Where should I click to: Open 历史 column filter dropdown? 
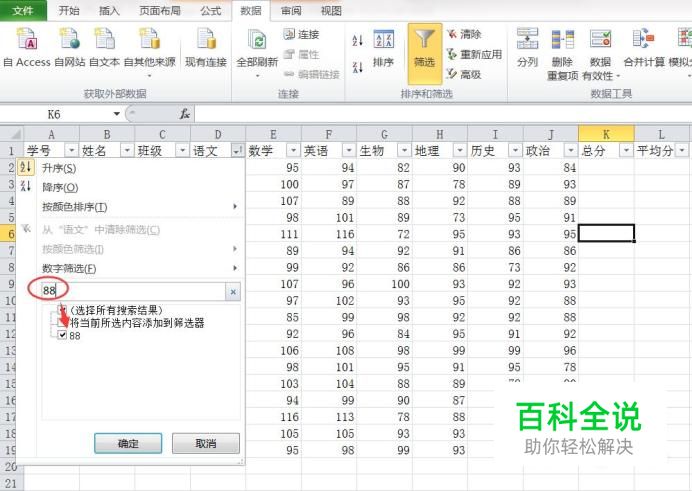[x=515, y=151]
